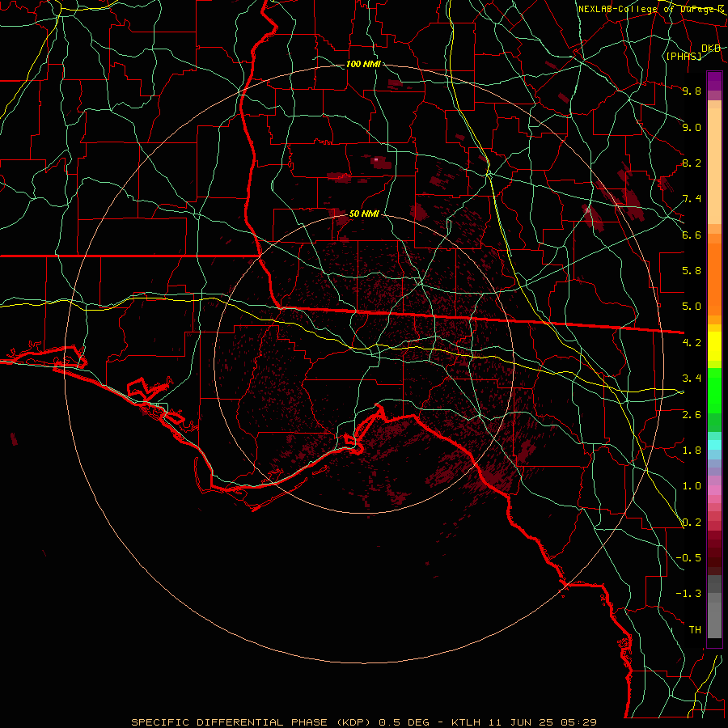This screenshot has width=728, height=728.
Task: Select the 3.4 scale label
Action: coord(692,379)
